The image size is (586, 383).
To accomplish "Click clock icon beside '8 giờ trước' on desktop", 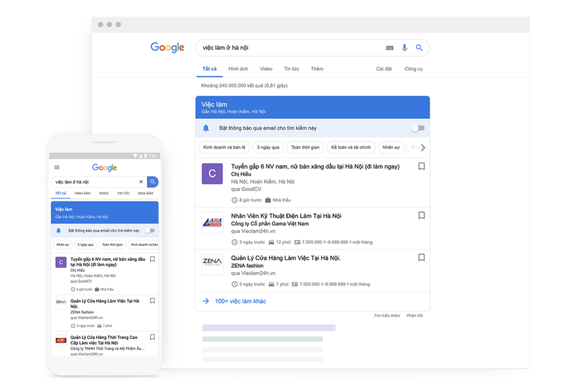I will pos(234,200).
